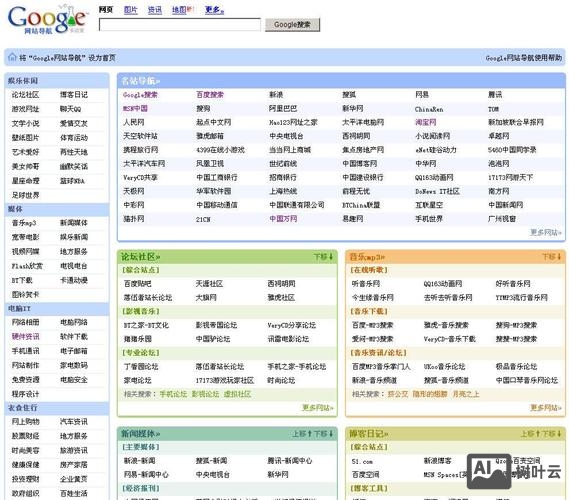Show 更多网站» in 论坛社区 panel
Viewport: 569px width, 500px height.
pyautogui.click(x=318, y=408)
